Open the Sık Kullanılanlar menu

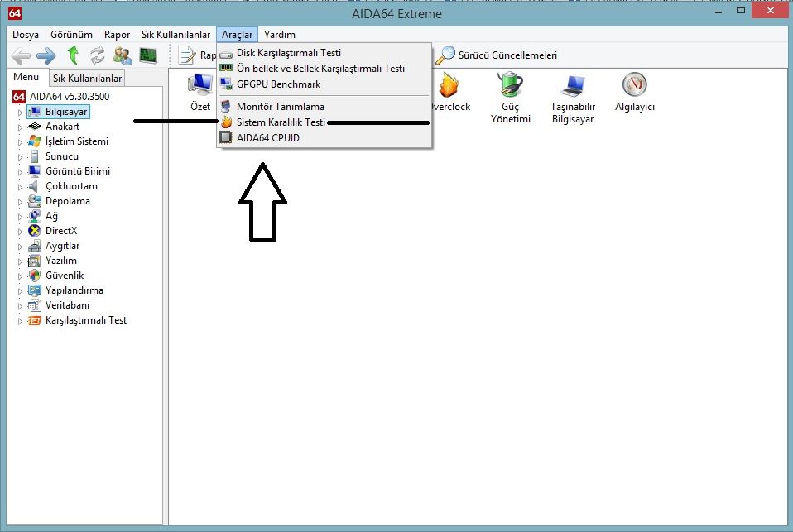coord(175,35)
